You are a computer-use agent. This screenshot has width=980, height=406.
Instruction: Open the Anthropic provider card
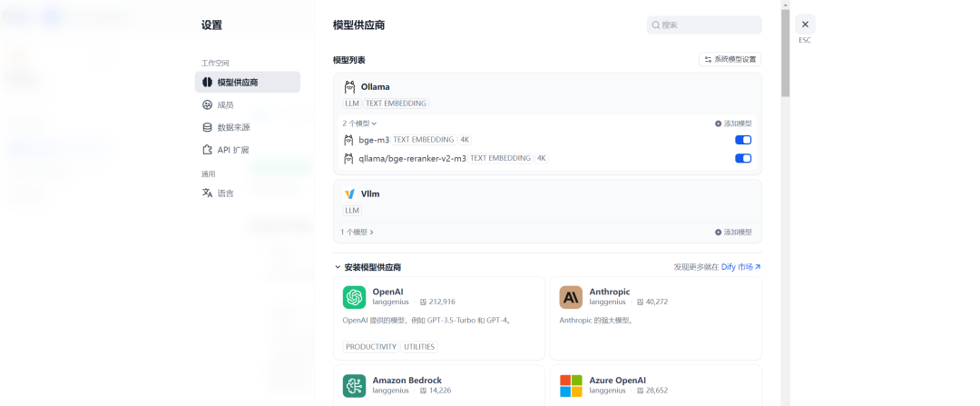coord(656,319)
